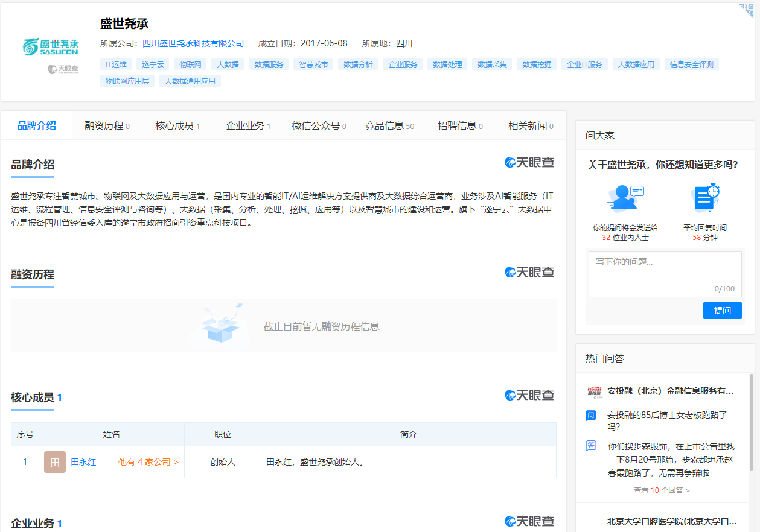Screen dimensions: 760x532
Task: Click the 田 avatar icon
Action: pos(55,462)
